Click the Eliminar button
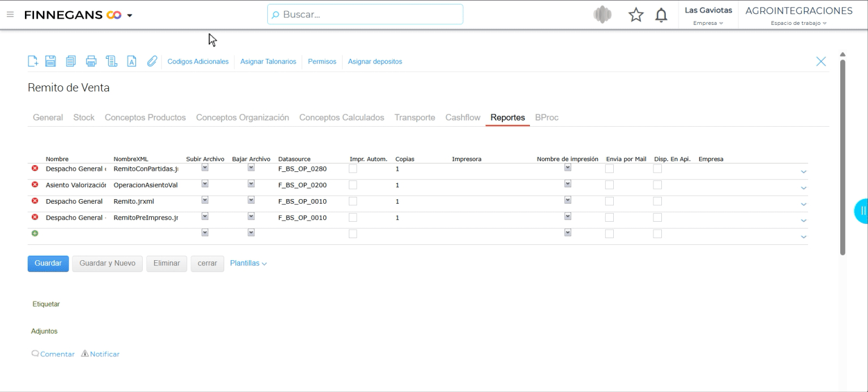 pos(166,264)
